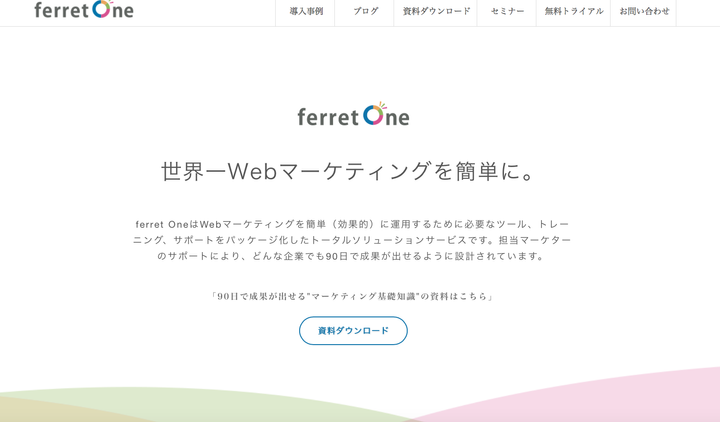Go to the ブログ page
720x422 pixels.
(365, 11)
